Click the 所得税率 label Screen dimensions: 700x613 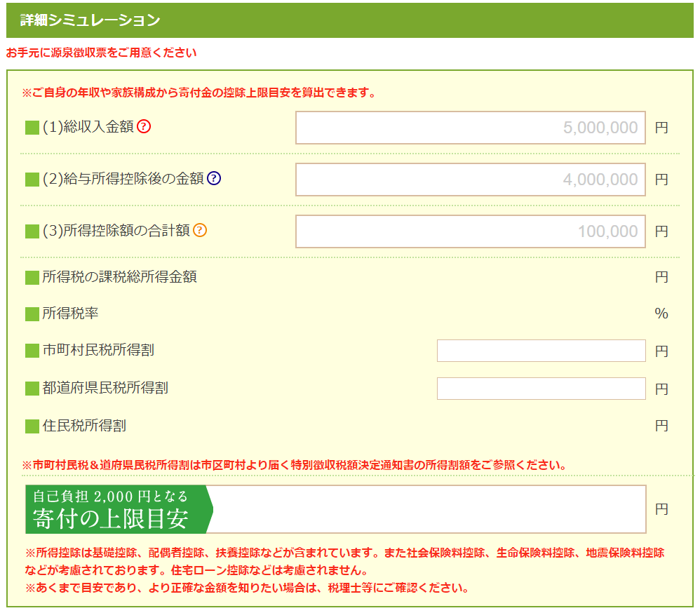(x=70, y=313)
